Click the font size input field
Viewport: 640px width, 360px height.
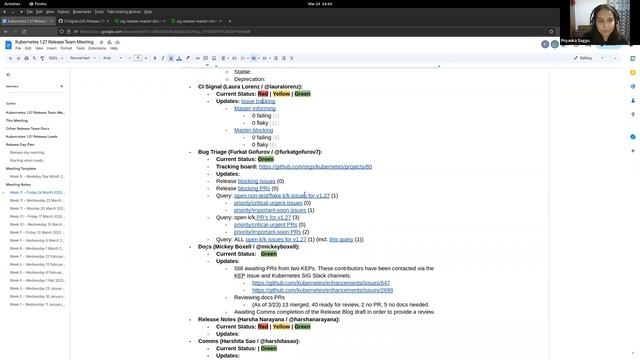(138, 58)
